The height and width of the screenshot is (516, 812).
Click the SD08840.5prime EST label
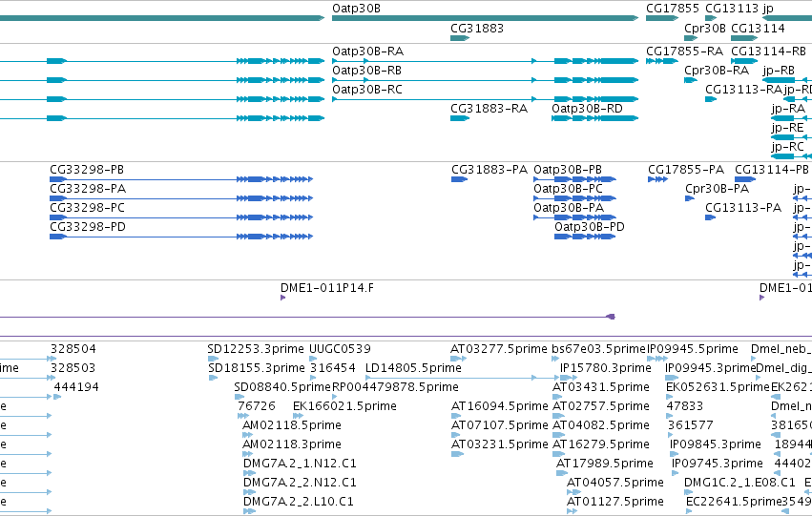(282, 387)
